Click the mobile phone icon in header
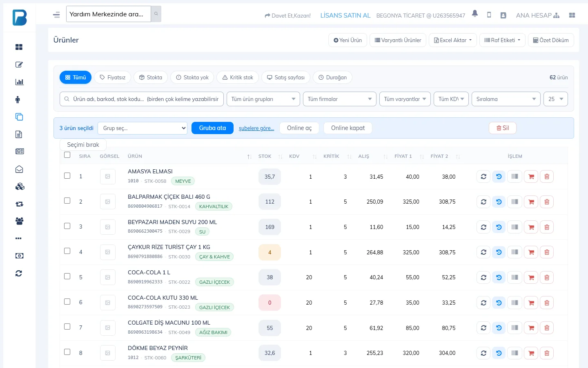The image size is (588, 368). coord(489,15)
